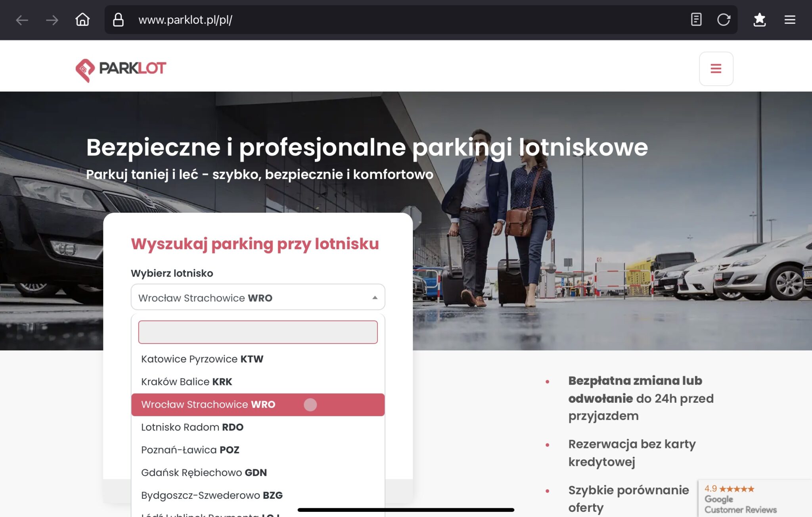Open the browser hamburger menu
812x517 pixels.
tap(790, 19)
